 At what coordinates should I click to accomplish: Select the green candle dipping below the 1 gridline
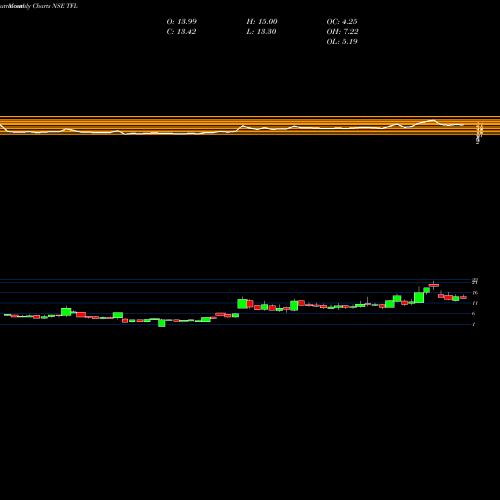click(x=162, y=323)
